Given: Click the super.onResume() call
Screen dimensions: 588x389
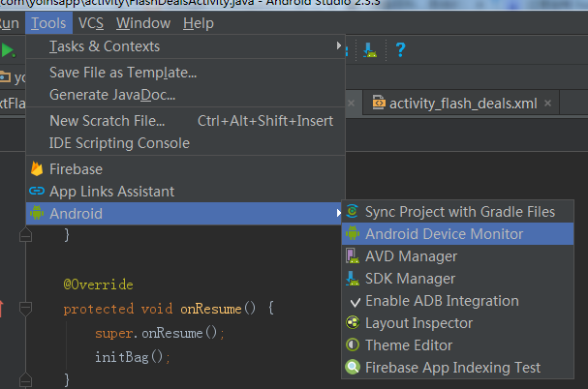Looking at the screenshot, I should [x=160, y=333].
